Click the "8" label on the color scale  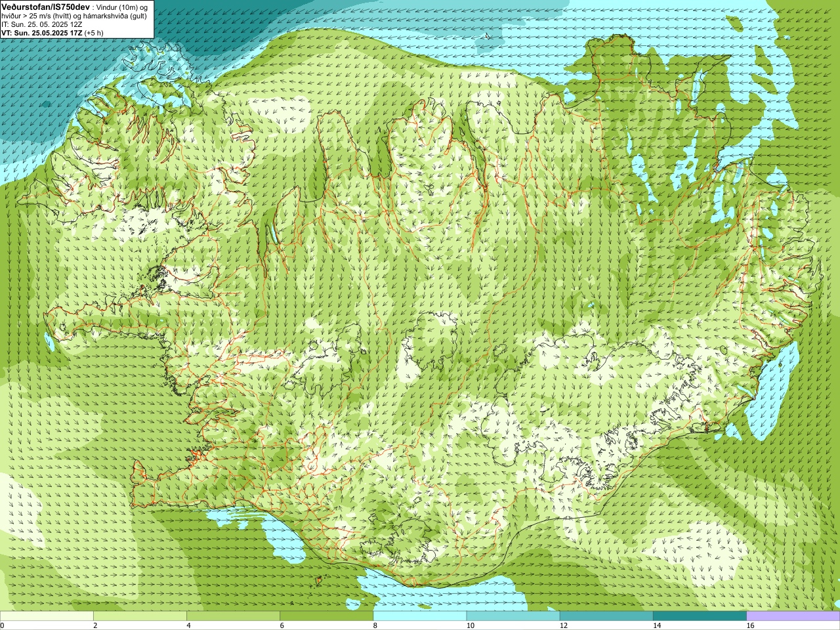pos(375,625)
